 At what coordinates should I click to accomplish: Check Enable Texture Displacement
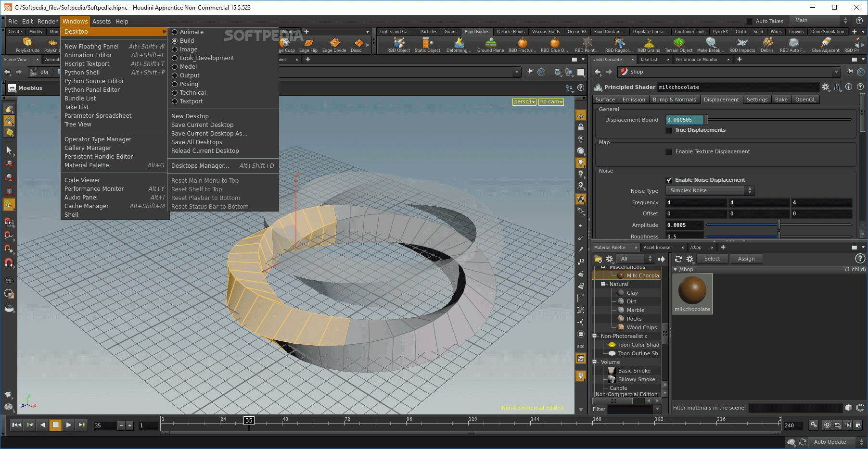pyautogui.click(x=669, y=152)
